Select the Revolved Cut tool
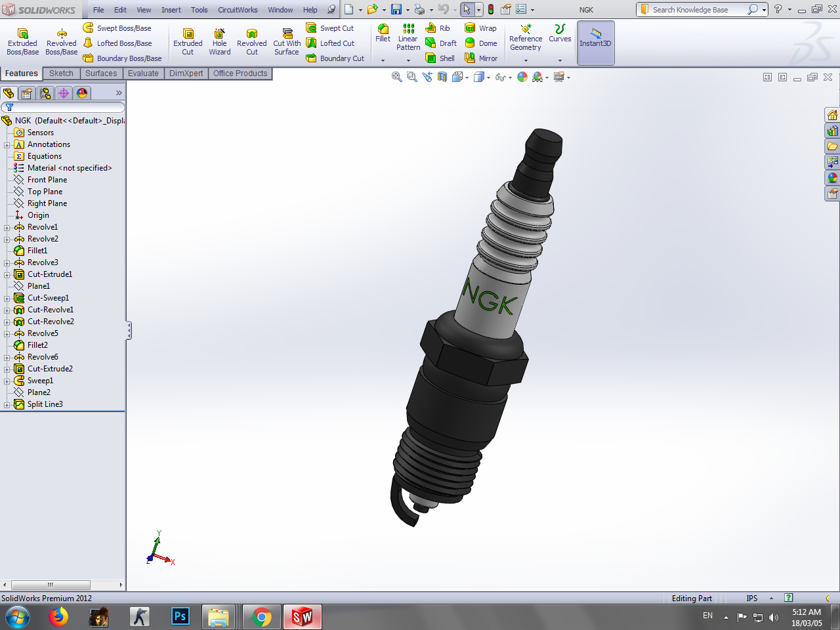 point(252,42)
